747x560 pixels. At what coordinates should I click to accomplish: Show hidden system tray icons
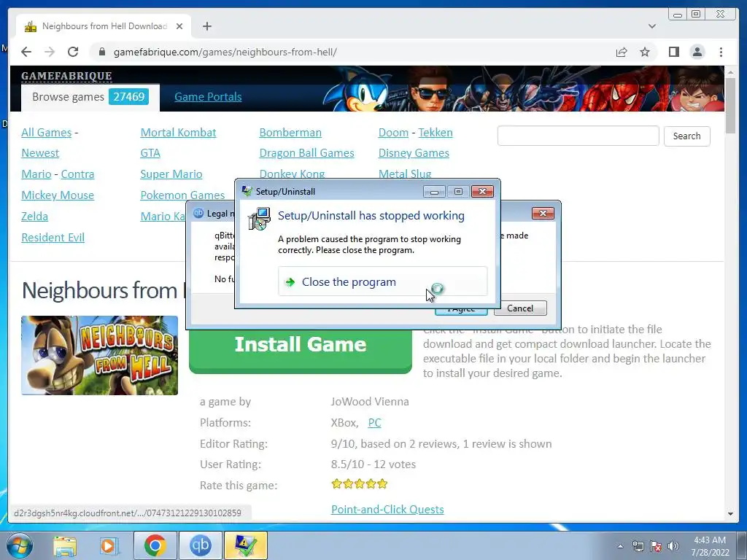click(620, 546)
